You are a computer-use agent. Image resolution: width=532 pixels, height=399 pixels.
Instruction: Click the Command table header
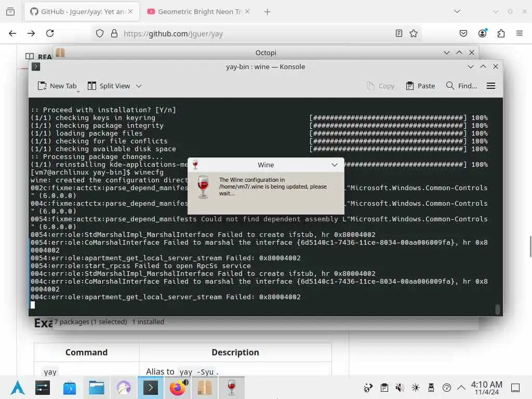pyautogui.click(x=87, y=352)
